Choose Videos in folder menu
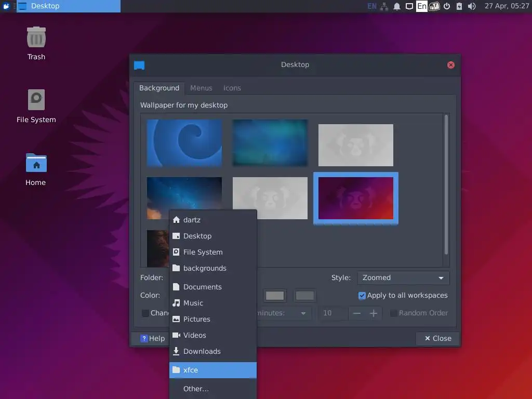This screenshot has height=399, width=532. tap(213, 335)
